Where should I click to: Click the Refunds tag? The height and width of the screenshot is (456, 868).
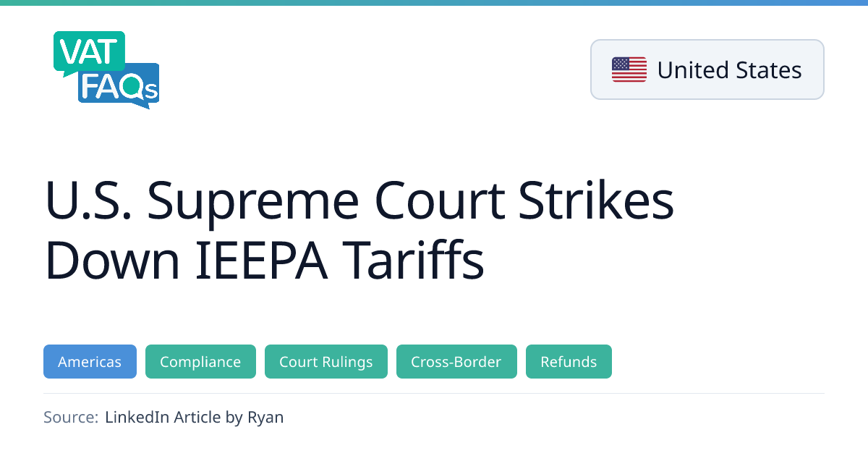tap(569, 362)
